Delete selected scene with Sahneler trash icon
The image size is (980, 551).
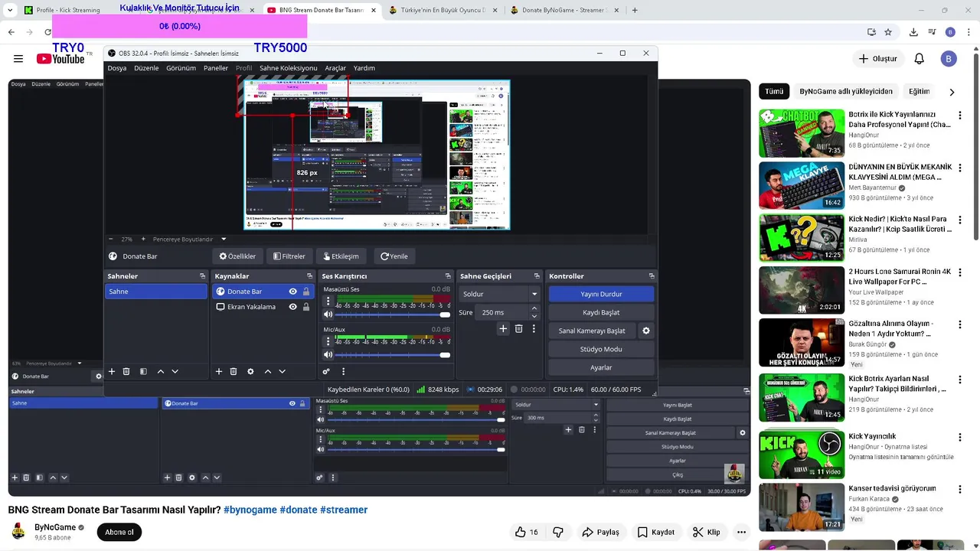[x=126, y=371]
